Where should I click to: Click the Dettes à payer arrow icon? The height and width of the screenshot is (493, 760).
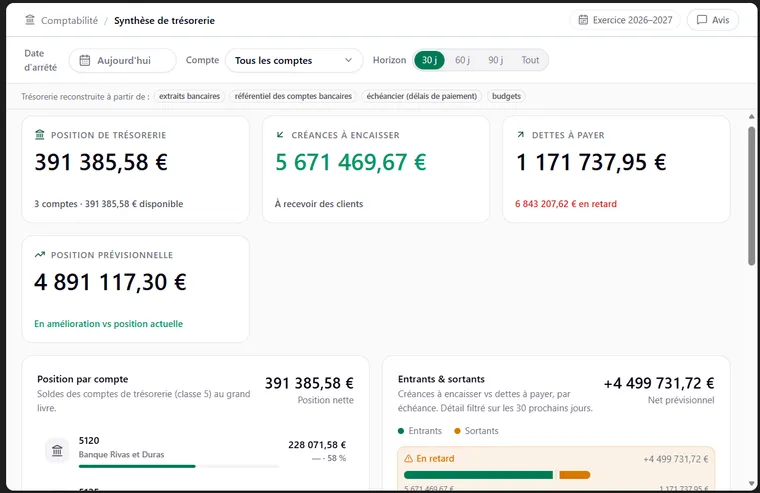pos(521,135)
